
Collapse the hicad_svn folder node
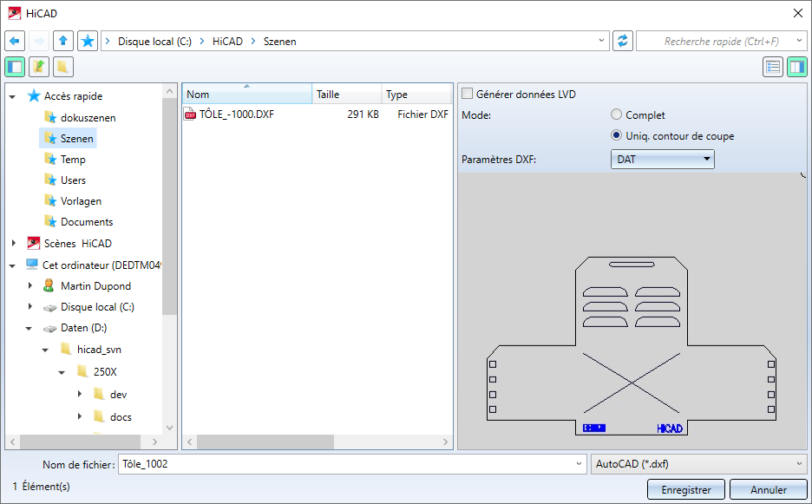(46, 350)
